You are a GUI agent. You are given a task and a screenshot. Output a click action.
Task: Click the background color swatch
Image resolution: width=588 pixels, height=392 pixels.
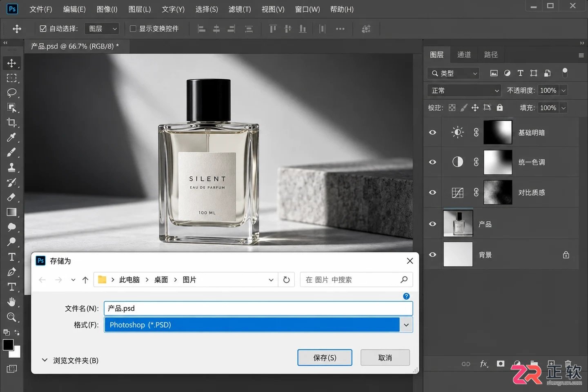click(x=16, y=353)
